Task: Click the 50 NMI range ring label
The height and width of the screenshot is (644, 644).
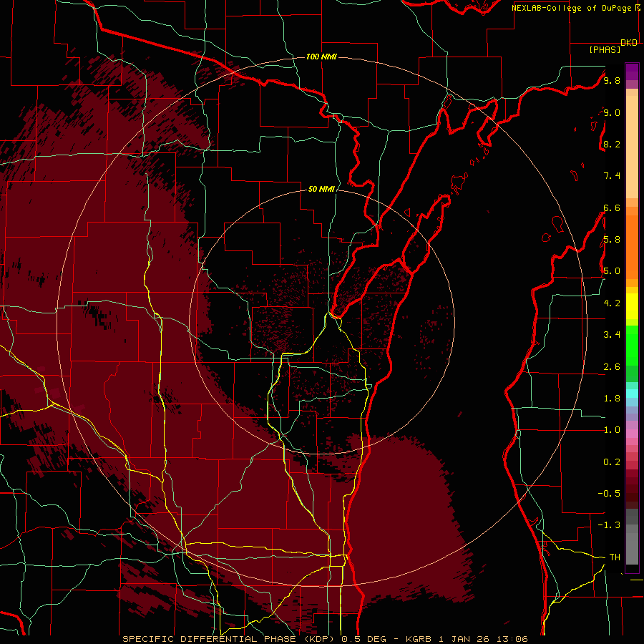Action: click(x=321, y=190)
